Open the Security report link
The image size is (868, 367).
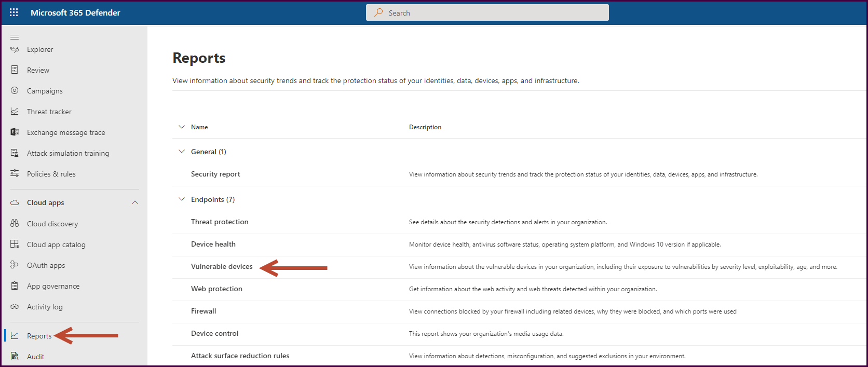pyautogui.click(x=215, y=174)
